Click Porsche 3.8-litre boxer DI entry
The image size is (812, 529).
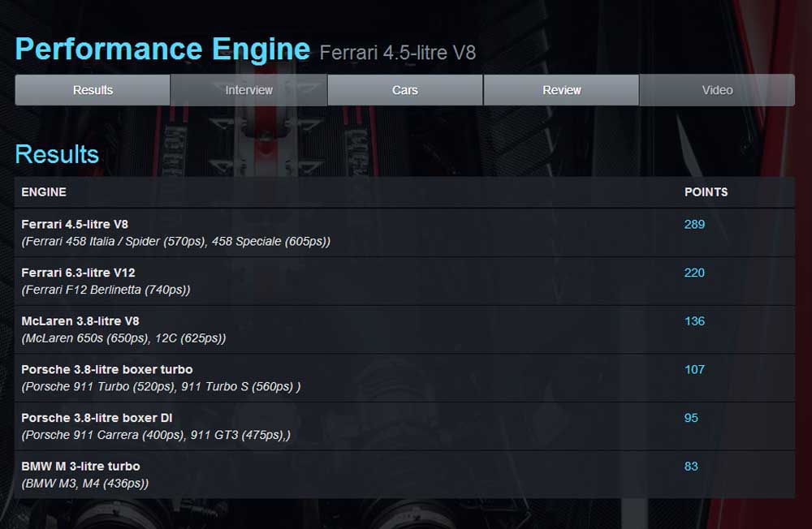click(x=97, y=418)
